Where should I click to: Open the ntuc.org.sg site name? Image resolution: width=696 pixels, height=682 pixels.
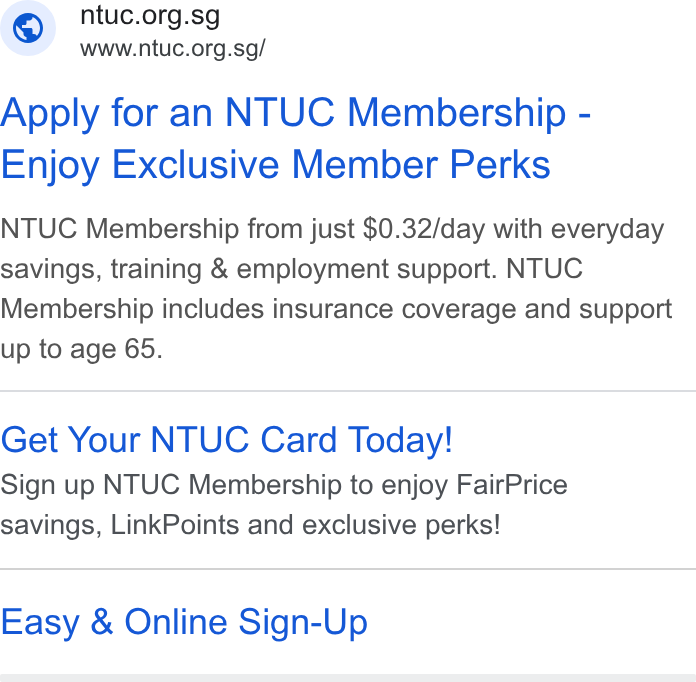pos(150,17)
